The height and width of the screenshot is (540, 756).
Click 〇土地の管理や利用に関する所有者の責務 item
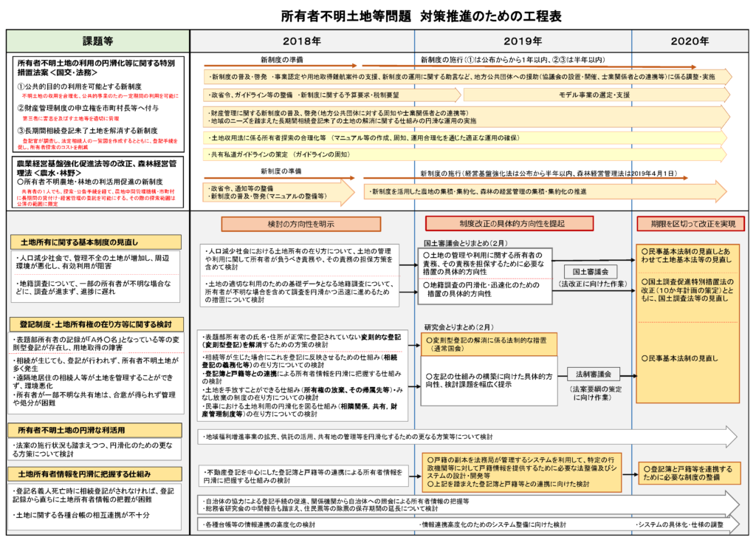pyautogui.click(x=484, y=263)
